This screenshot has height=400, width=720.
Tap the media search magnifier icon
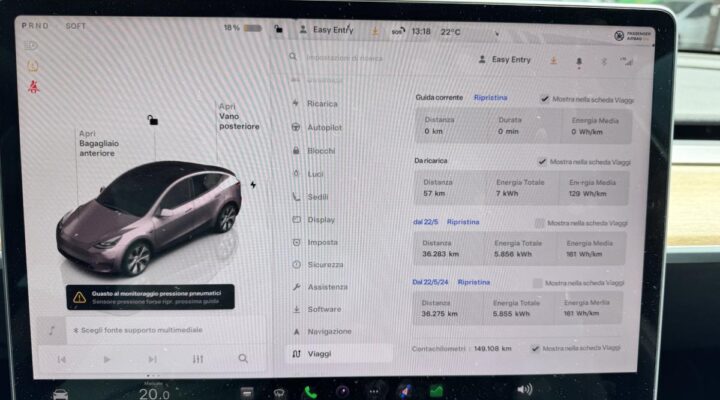(x=243, y=358)
